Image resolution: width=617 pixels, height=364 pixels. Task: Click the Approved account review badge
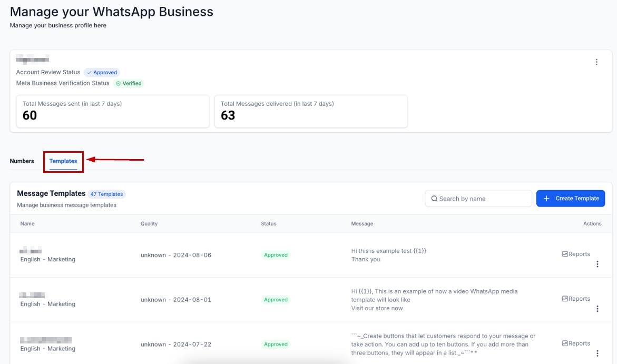point(102,73)
